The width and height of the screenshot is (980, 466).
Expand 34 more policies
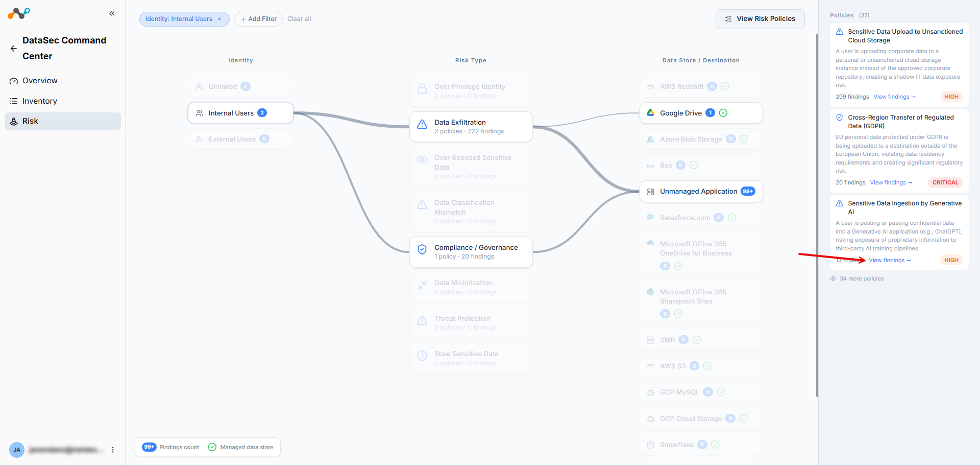pyautogui.click(x=856, y=278)
